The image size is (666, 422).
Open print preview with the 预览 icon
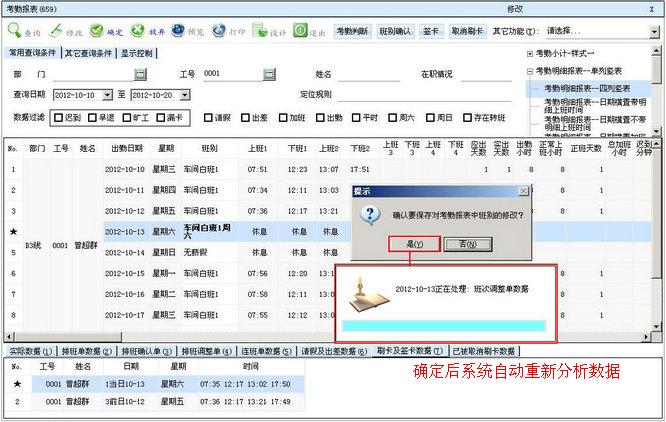point(178,30)
